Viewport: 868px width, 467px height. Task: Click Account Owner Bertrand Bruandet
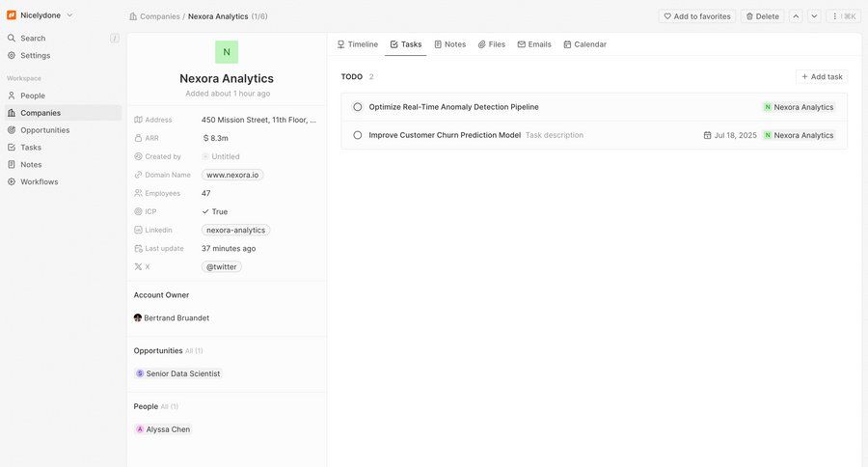click(172, 318)
